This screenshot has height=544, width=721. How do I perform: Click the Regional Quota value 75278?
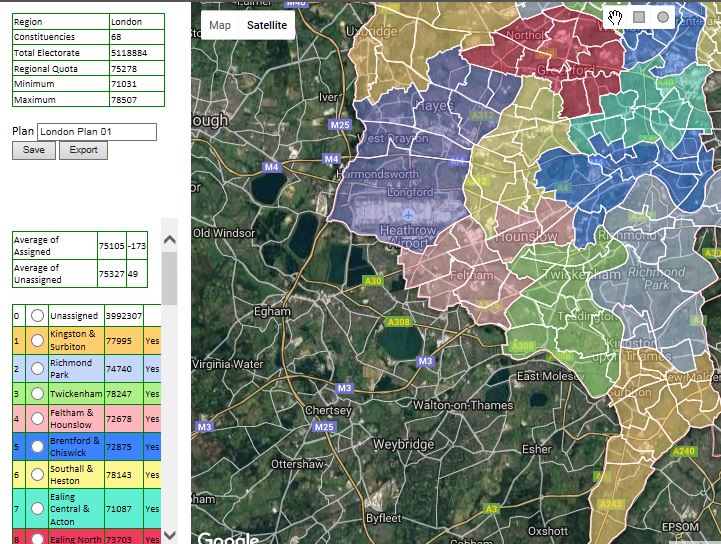[124, 69]
